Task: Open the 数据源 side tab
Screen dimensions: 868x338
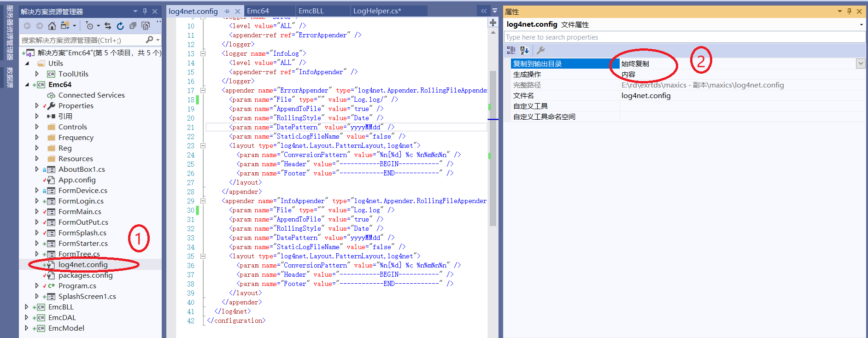Action: 10,77
